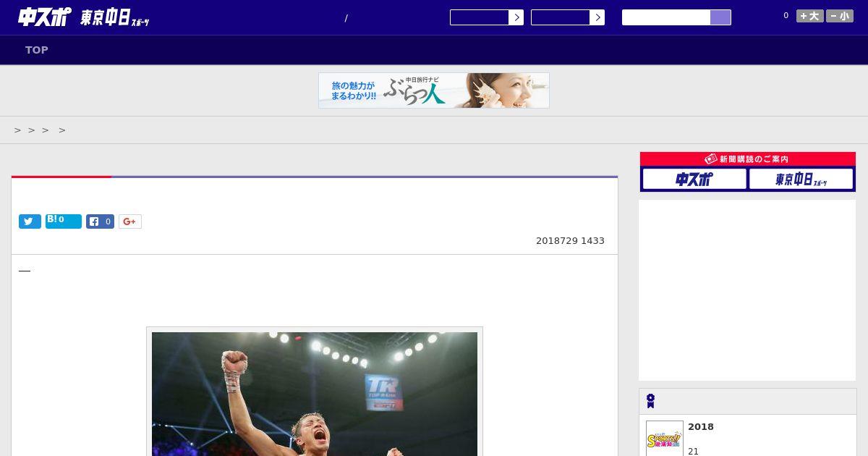Screen dimensions: 868x456
Task: Open the first header dropdown box
Action: [479, 17]
